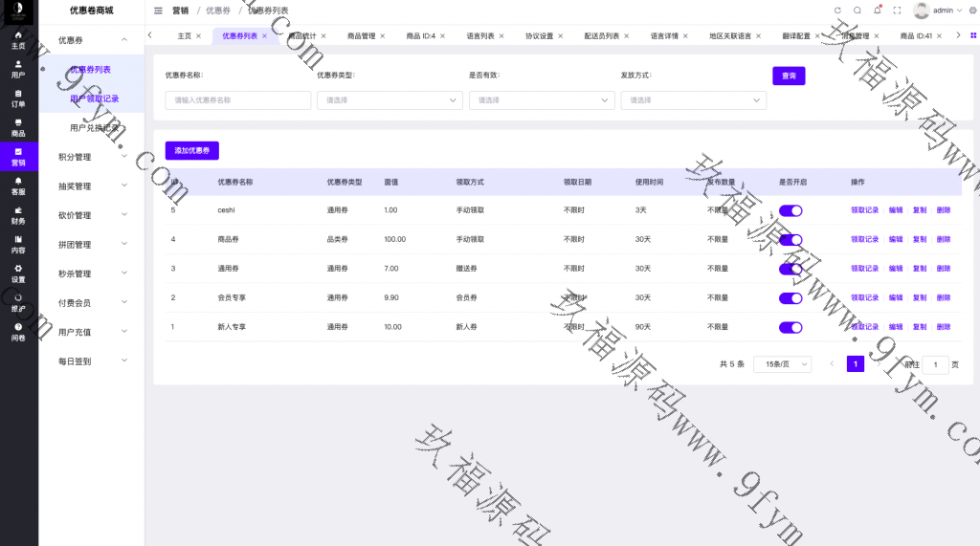
Task: Click the 订单 orders sidebar icon
Action: coord(18,98)
